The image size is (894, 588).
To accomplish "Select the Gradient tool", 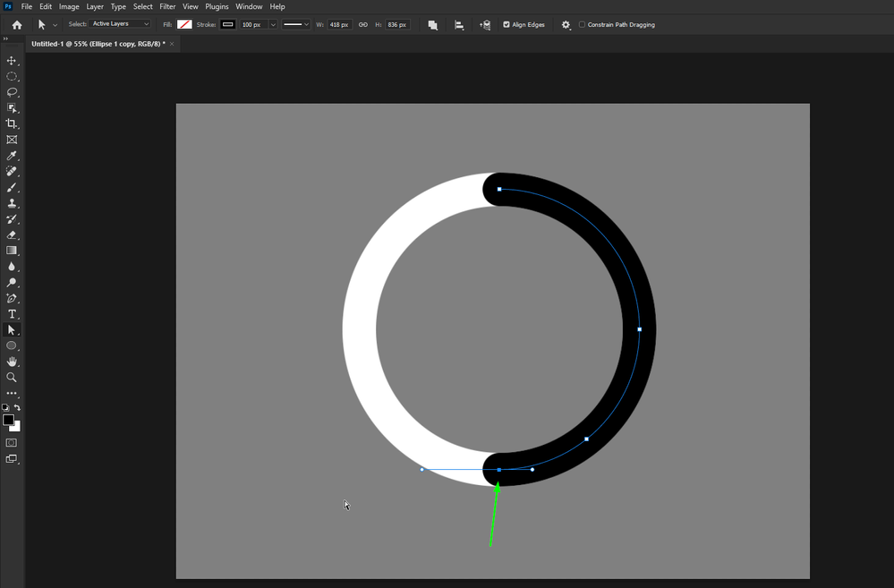I will click(x=12, y=251).
